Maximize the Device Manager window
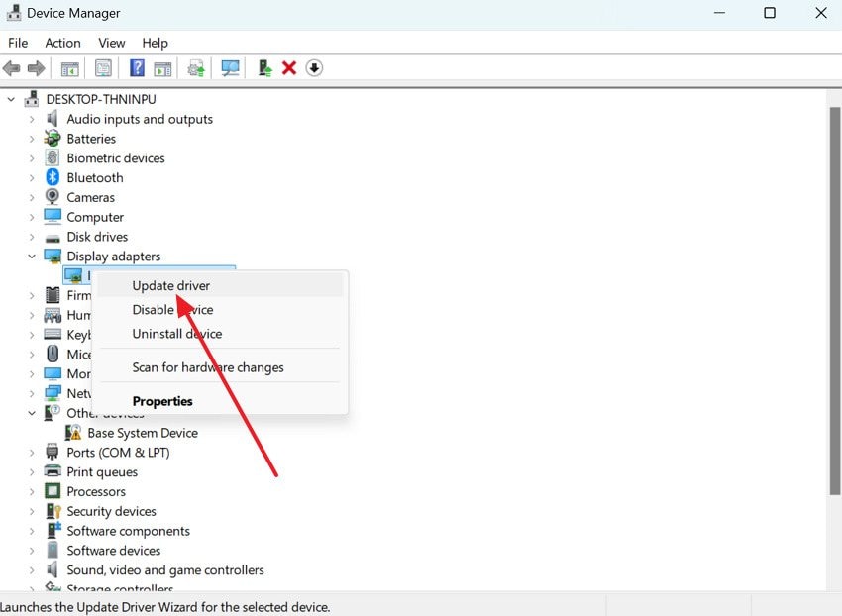This screenshot has height=616, width=842. [770, 12]
